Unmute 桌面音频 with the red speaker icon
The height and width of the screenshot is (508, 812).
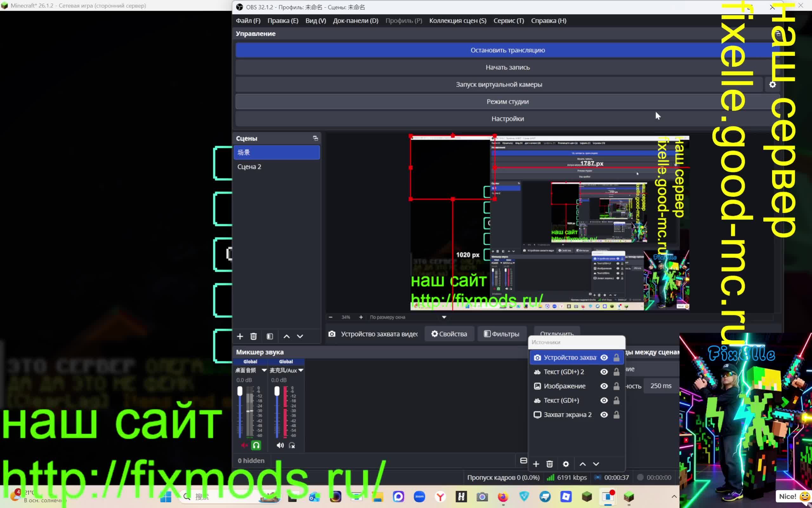pos(244,445)
